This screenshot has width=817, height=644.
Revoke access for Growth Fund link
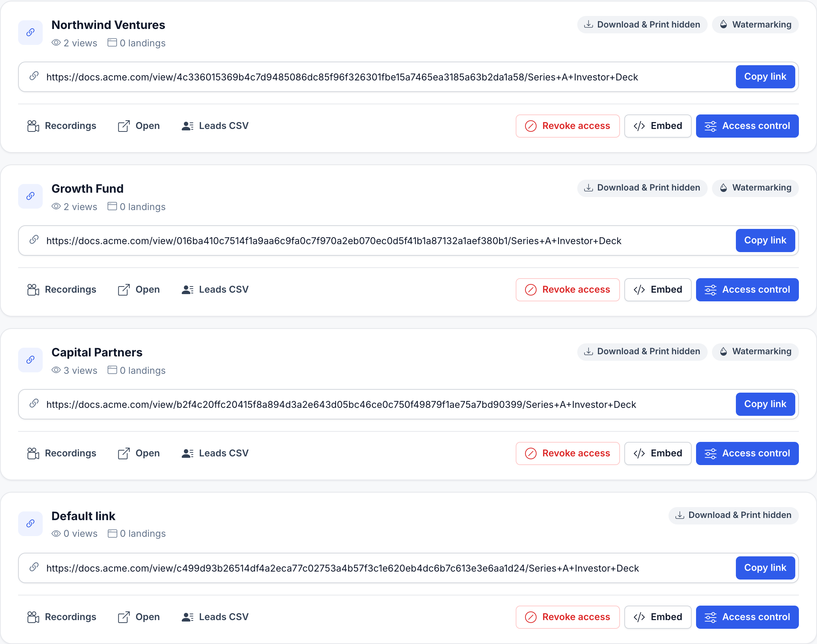click(x=567, y=289)
